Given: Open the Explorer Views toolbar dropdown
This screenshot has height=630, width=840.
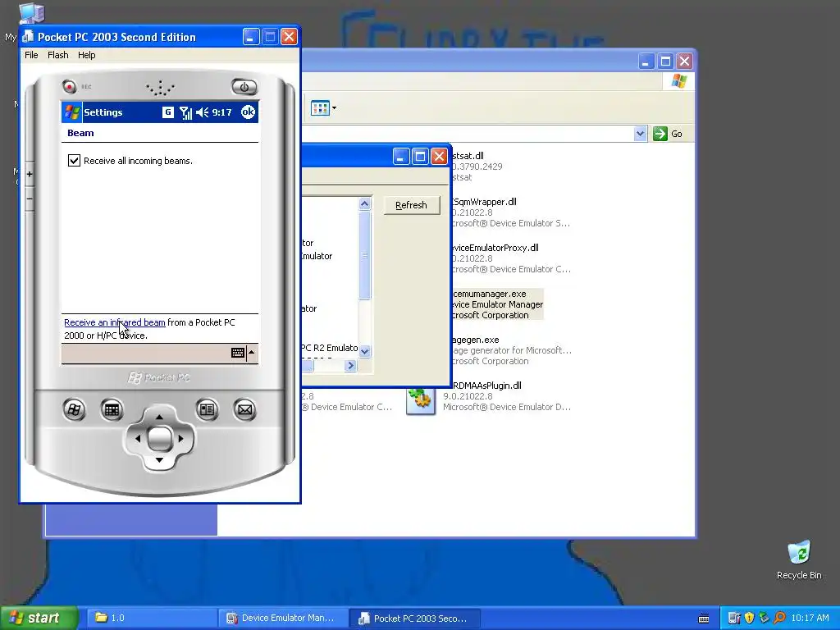Looking at the screenshot, I should pos(323,107).
